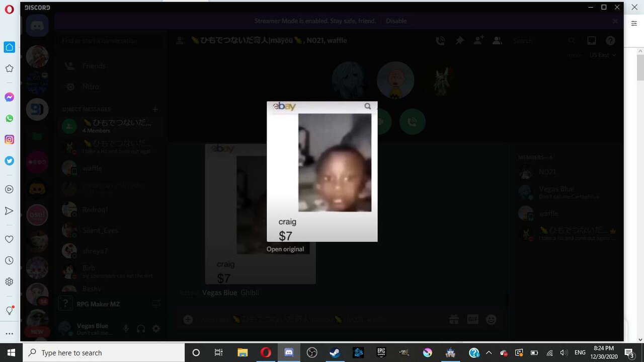Open Instagram in the Opera sidebar
The width and height of the screenshot is (644, 362).
[9, 139]
